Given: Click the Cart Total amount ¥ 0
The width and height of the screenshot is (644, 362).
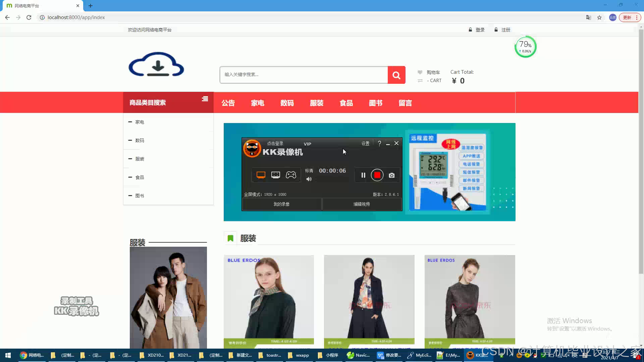Looking at the screenshot, I should [x=458, y=81].
